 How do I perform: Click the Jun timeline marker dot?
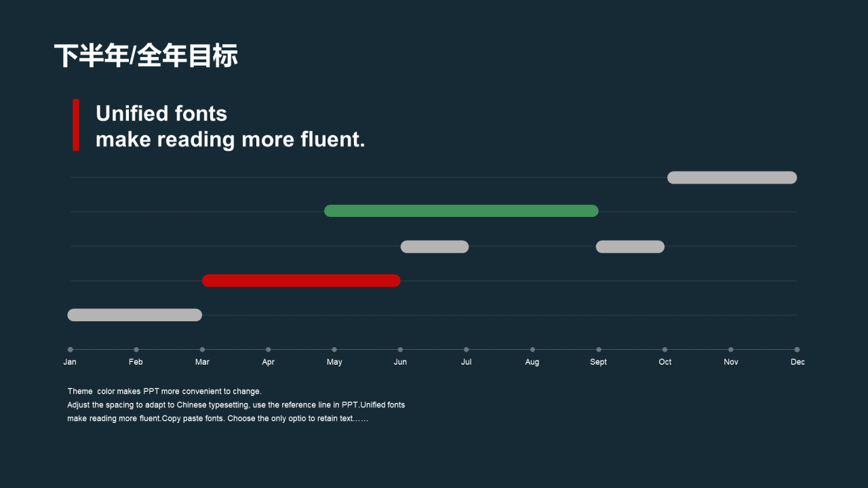(x=400, y=350)
